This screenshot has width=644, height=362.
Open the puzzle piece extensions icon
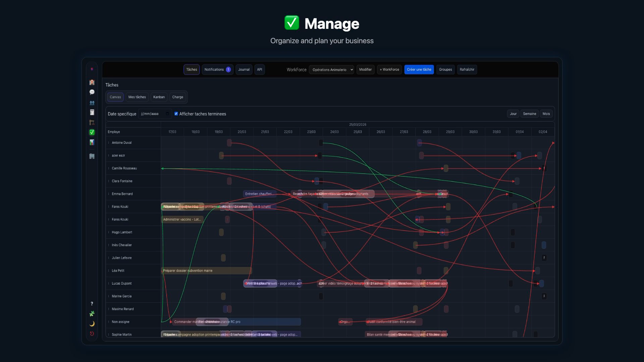coord(92,314)
